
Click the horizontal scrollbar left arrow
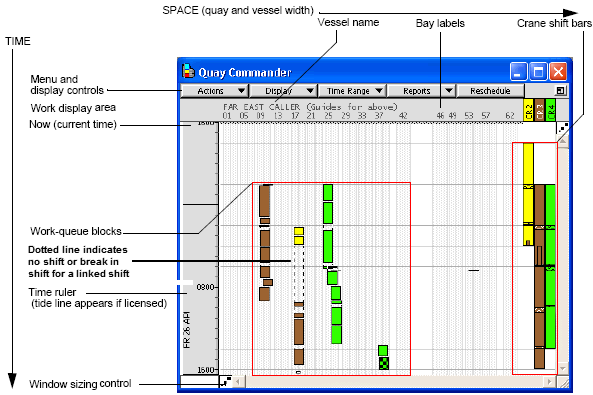pyautogui.click(x=238, y=382)
